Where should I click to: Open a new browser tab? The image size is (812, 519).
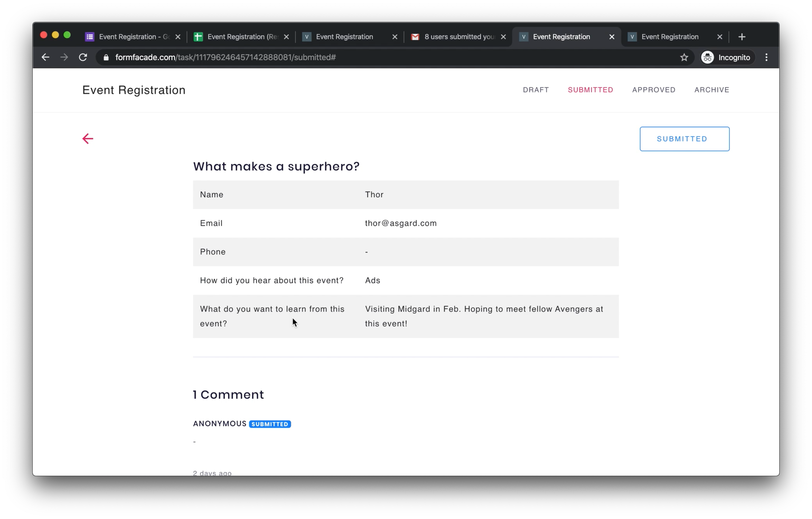[x=742, y=36]
